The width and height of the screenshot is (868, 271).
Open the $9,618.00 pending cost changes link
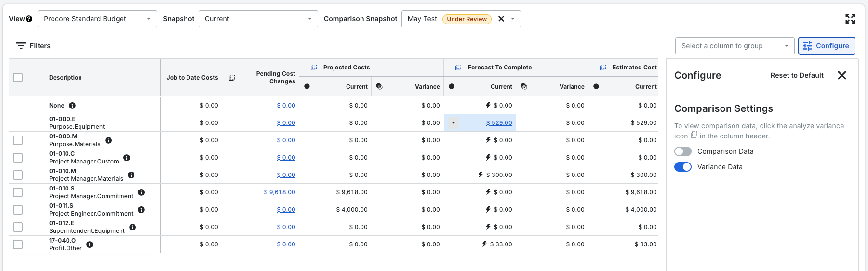[280, 192]
